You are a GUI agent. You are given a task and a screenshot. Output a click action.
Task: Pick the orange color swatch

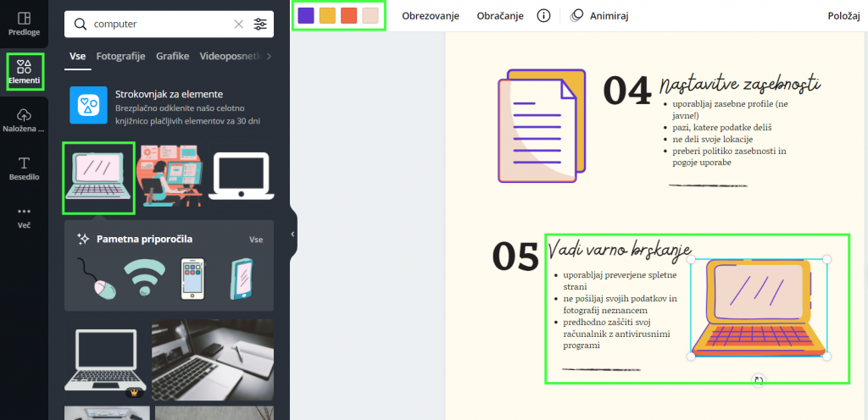point(348,15)
